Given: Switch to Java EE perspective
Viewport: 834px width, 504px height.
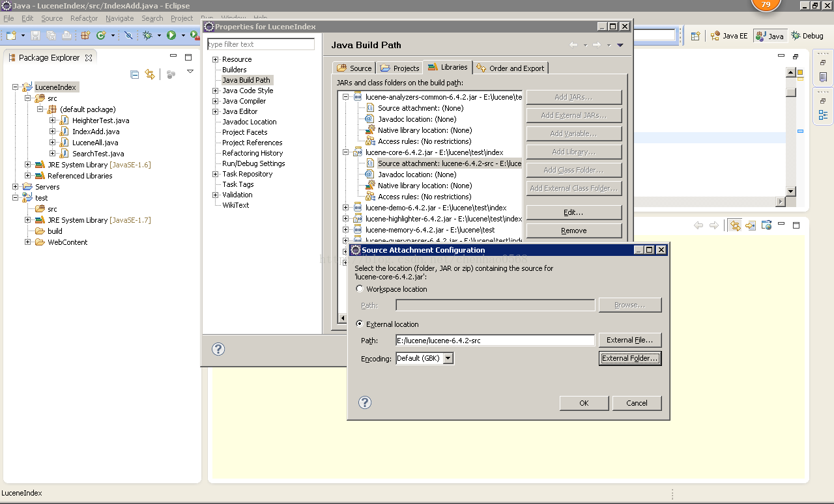Looking at the screenshot, I should 729,36.
